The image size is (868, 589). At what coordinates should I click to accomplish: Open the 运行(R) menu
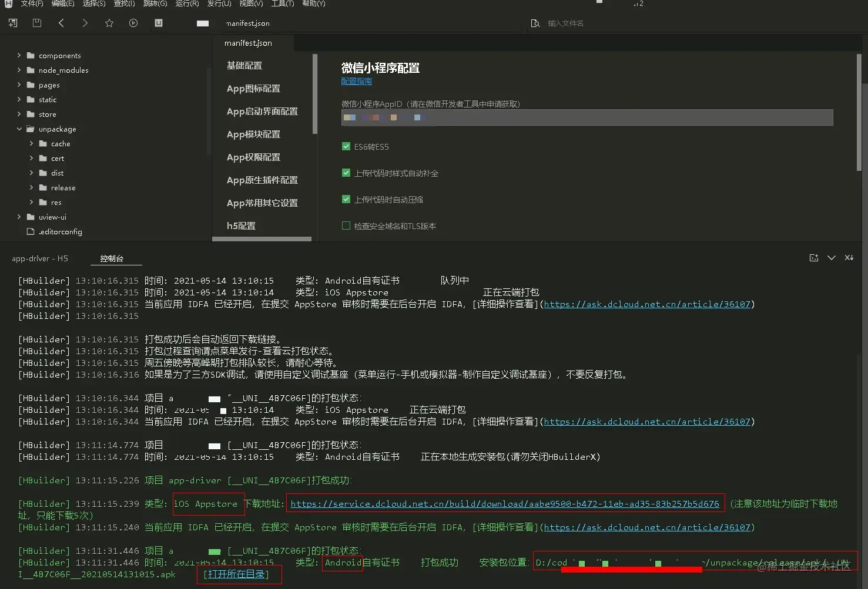point(187,4)
